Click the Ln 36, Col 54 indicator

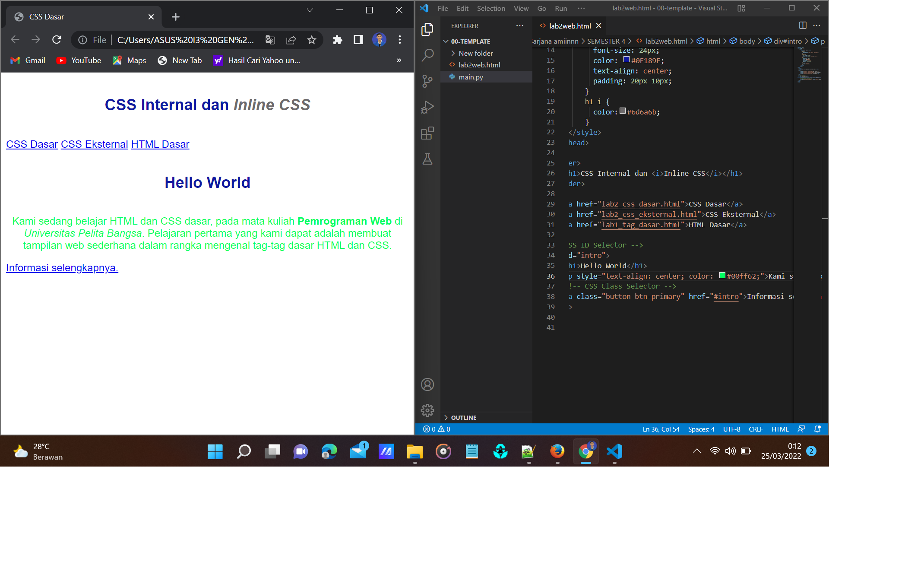[x=661, y=429]
